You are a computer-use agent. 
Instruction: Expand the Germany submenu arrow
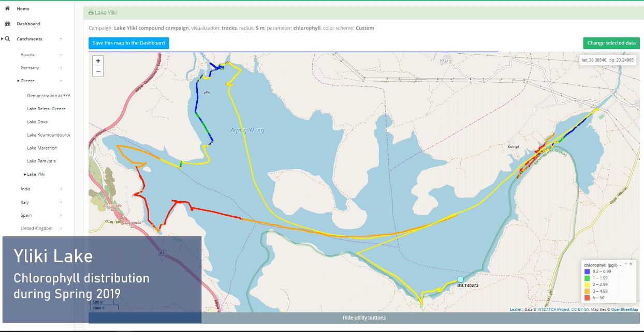click(61, 68)
